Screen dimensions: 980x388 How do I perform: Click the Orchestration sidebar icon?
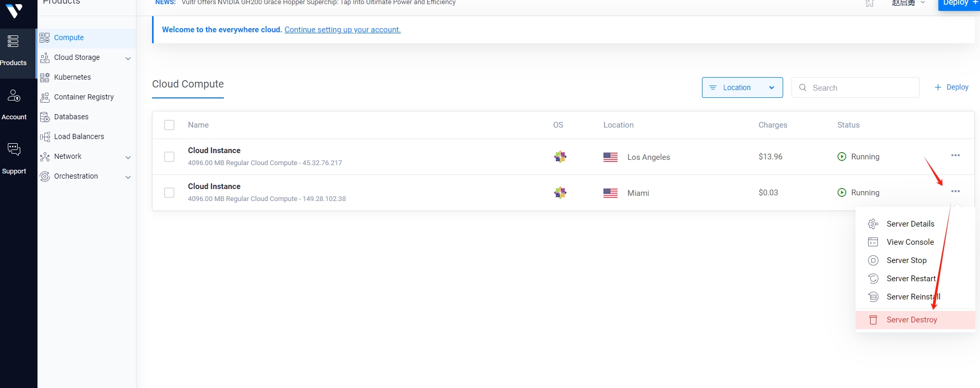coord(45,176)
